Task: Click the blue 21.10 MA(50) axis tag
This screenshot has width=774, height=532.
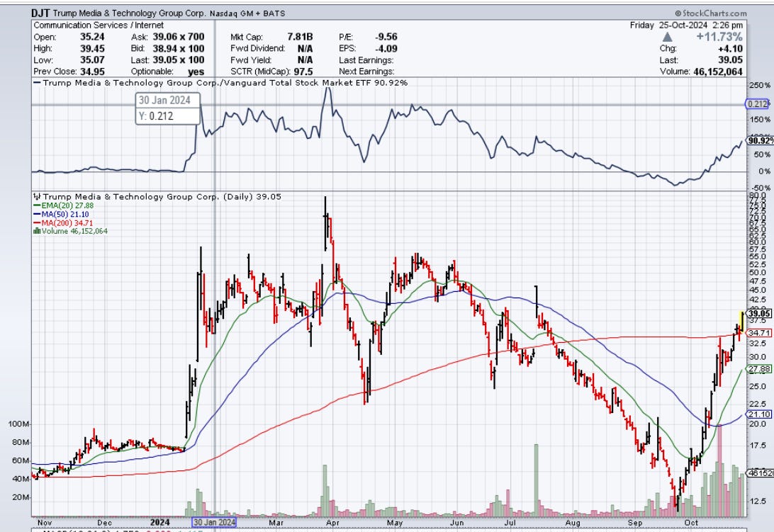Action: [758, 414]
